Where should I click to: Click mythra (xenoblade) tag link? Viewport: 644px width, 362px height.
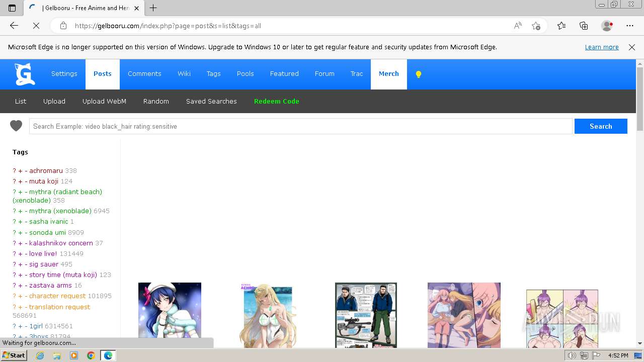tap(60, 211)
